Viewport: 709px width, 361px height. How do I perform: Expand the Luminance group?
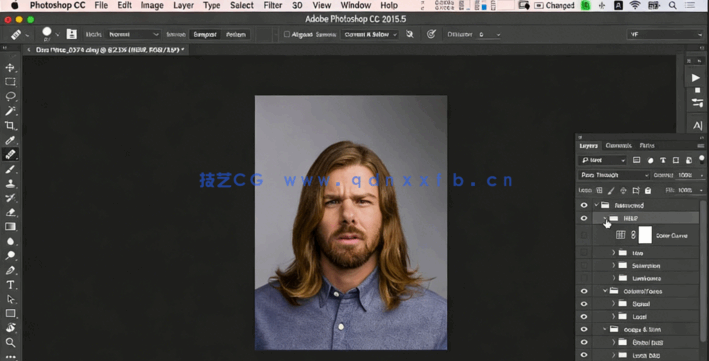tap(614, 278)
